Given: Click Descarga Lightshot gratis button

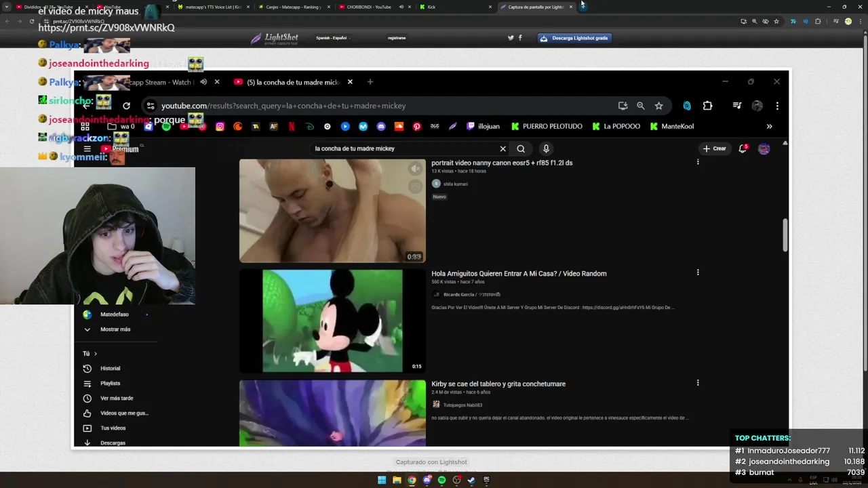Looking at the screenshot, I should (x=574, y=38).
